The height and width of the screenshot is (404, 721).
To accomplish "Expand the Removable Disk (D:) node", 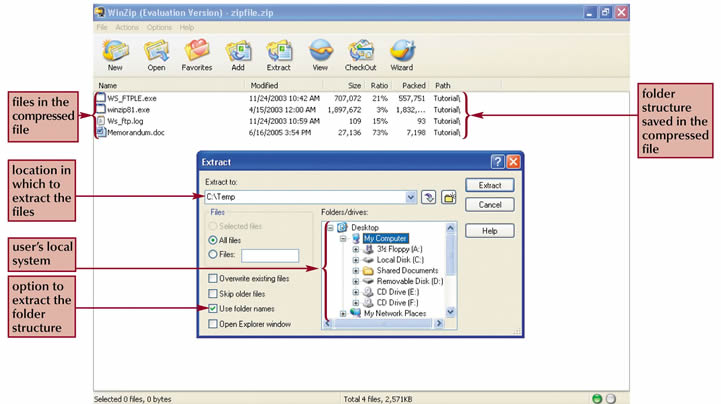I will click(x=355, y=281).
